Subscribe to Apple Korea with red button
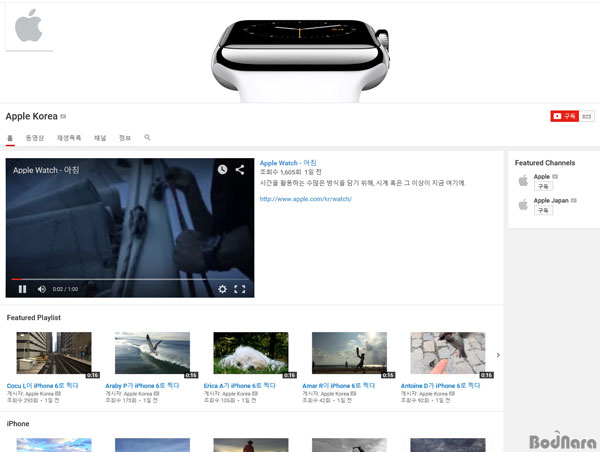The height and width of the screenshot is (452, 600). point(564,116)
